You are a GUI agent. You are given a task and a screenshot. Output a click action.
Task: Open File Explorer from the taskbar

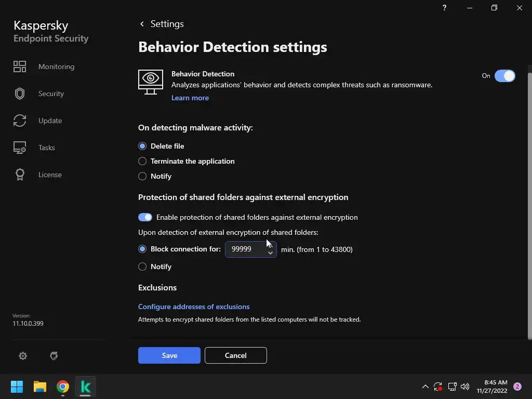click(39, 387)
